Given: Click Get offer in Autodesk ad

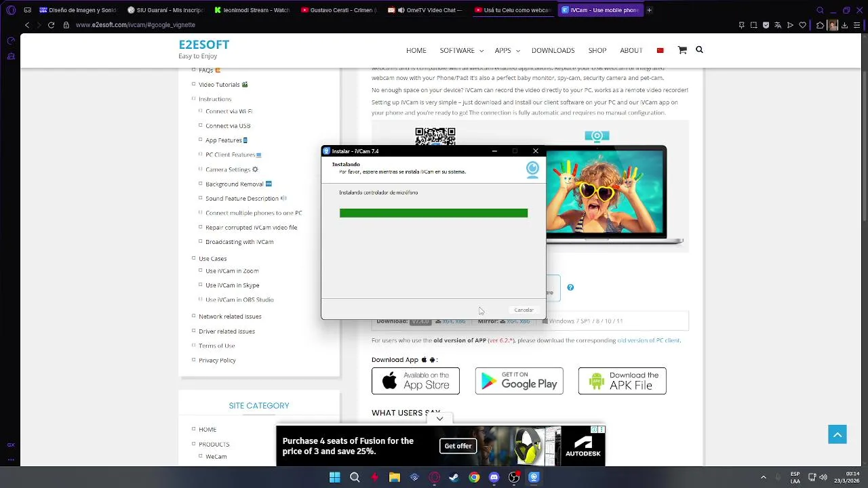Looking at the screenshot, I should point(458,446).
